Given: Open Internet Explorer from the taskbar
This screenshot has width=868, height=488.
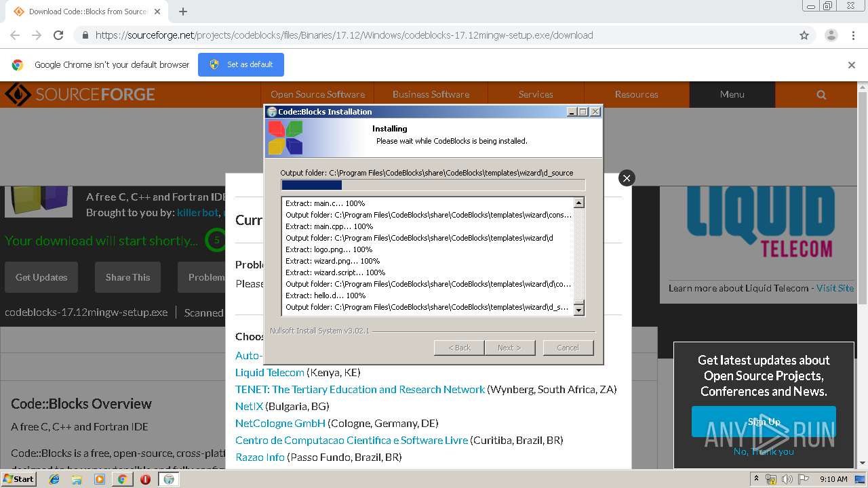Looking at the screenshot, I should click(x=54, y=479).
